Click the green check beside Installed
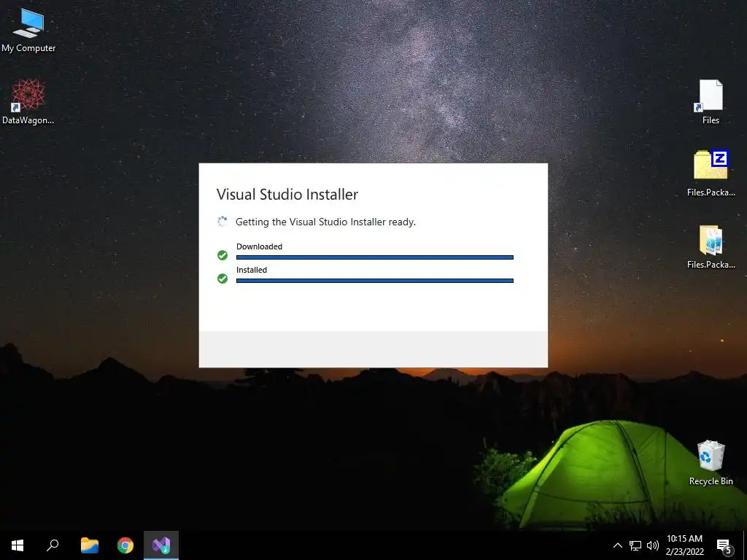 point(222,278)
